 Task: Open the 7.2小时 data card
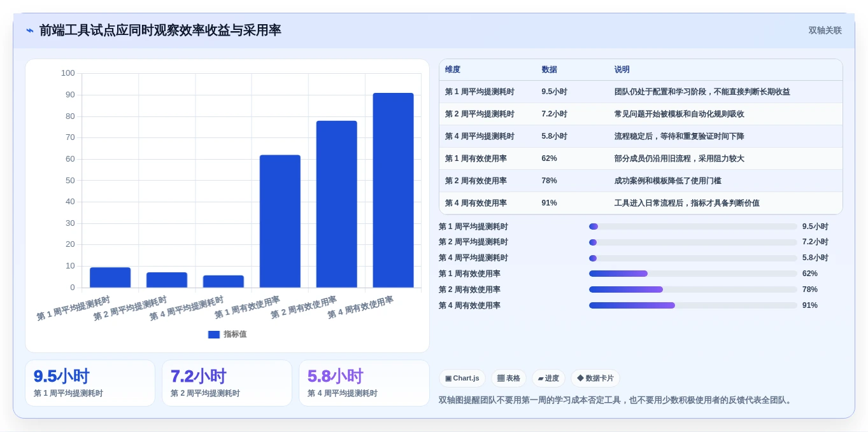pos(227,383)
